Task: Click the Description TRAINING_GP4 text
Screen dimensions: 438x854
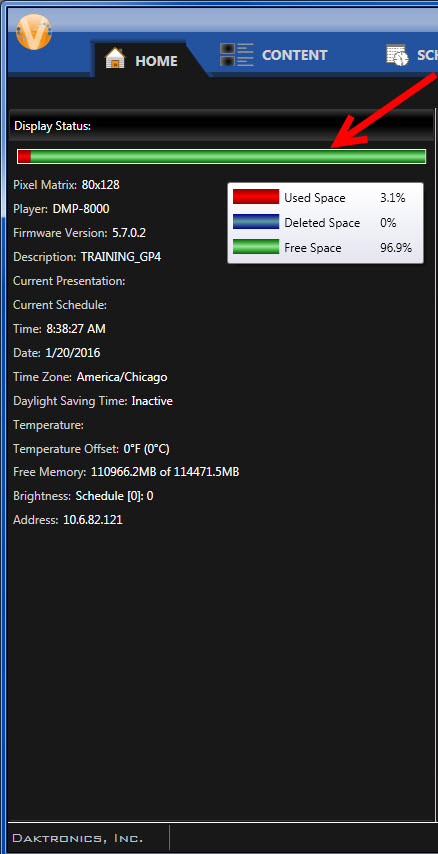Action: (121, 257)
